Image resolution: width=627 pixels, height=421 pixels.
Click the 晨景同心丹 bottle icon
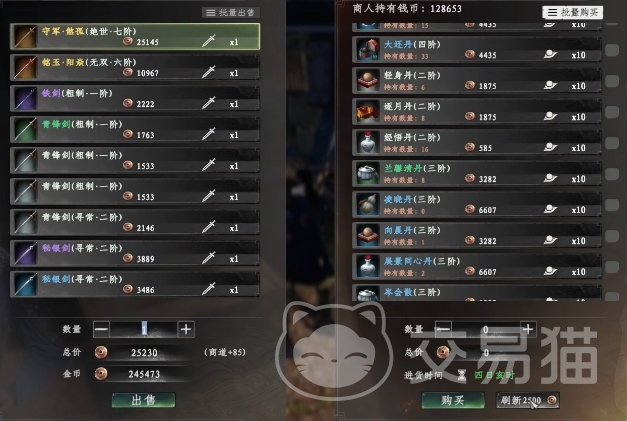coord(367,266)
